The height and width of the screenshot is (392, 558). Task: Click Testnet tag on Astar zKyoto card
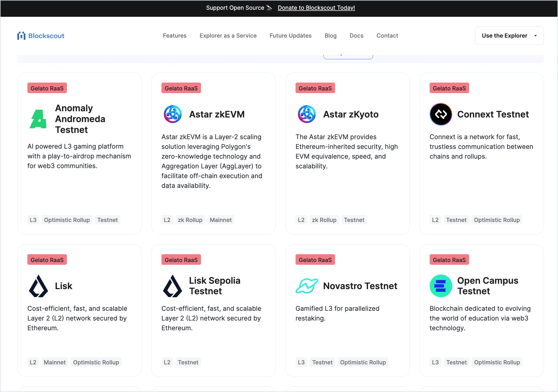point(354,220)
